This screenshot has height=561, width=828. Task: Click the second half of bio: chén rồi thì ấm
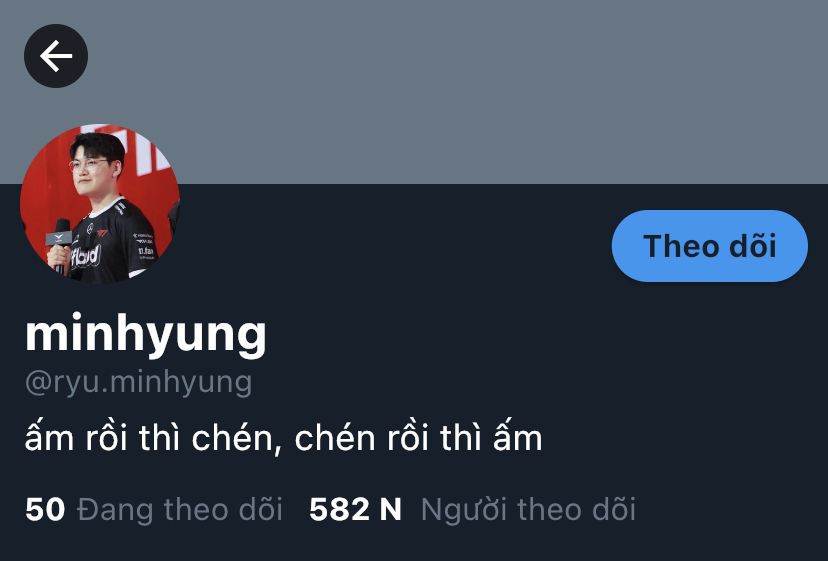point(418,437)
